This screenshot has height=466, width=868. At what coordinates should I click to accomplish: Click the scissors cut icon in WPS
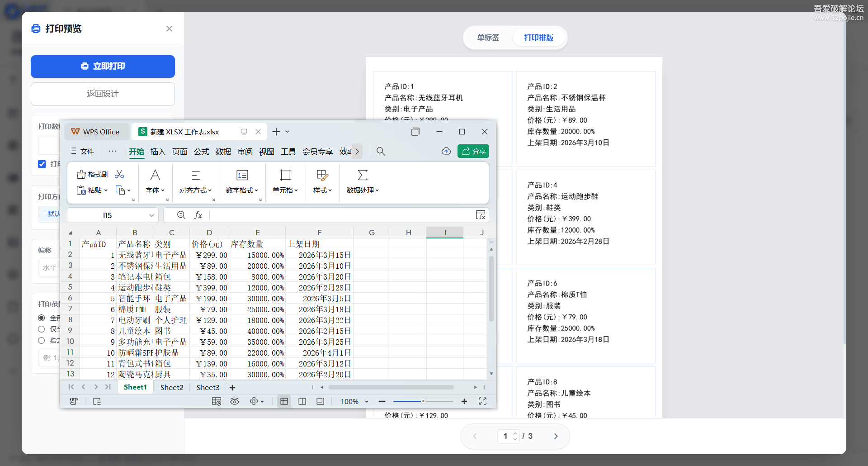(x=119, y=175)
